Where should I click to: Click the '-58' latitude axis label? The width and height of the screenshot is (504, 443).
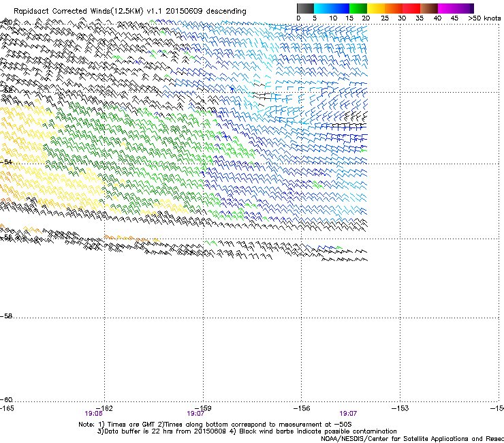[x=6, y=316]
